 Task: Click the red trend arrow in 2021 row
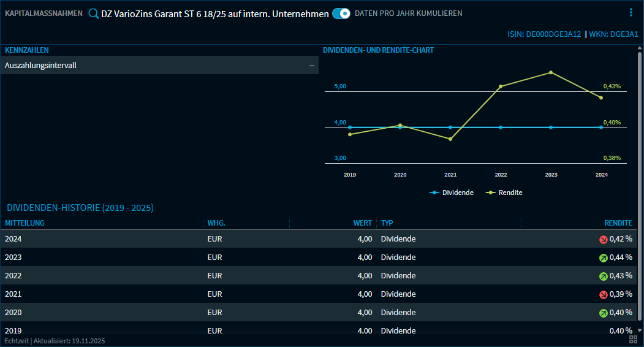point(603,295)
